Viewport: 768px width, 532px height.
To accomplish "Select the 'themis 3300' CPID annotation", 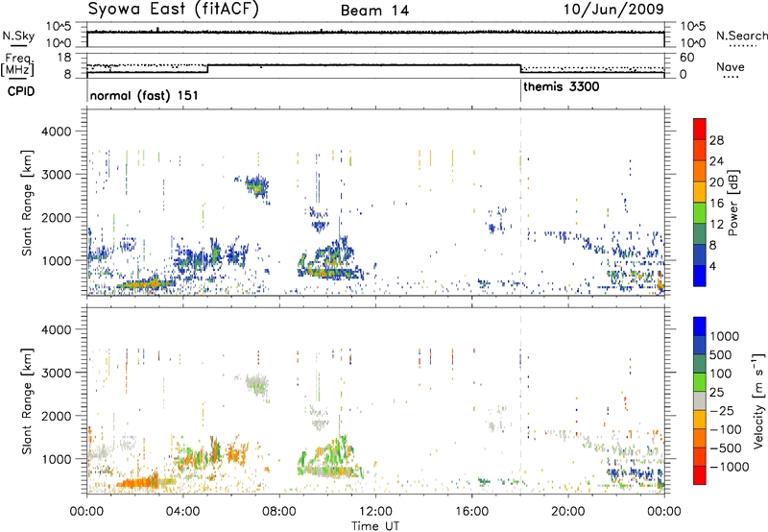I will [x=562, y=86].
